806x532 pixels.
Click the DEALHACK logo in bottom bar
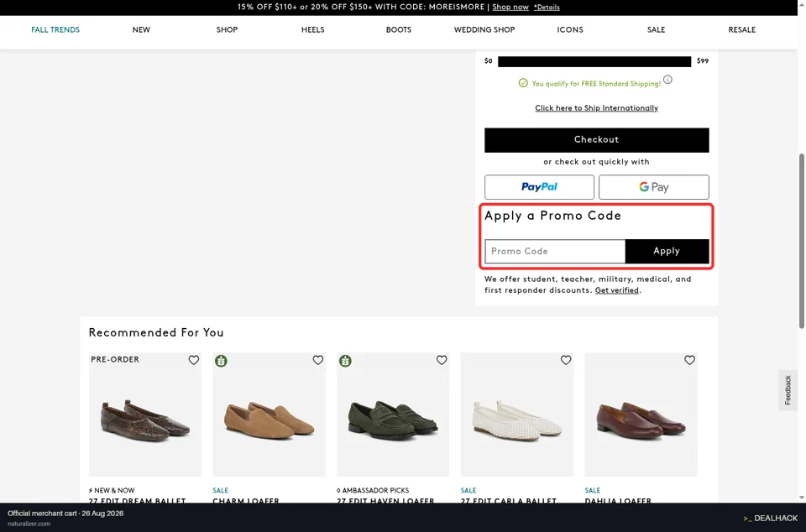771,518
